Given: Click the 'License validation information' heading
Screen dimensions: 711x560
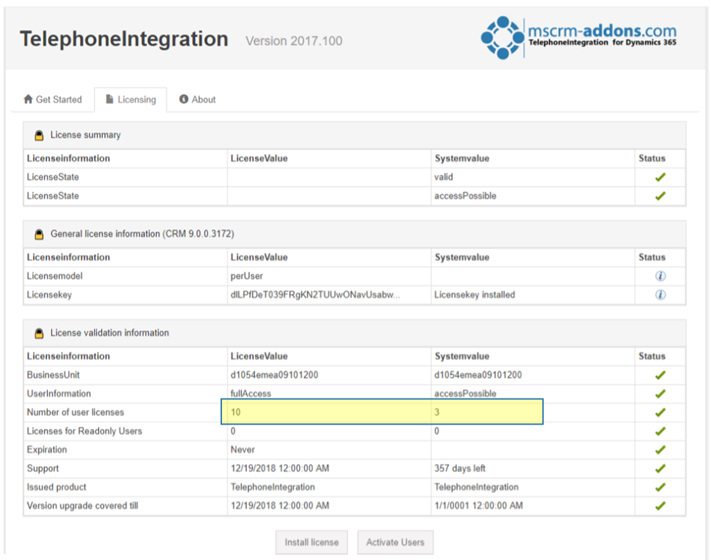Looking at the screenshot, I should pos(109,333).
